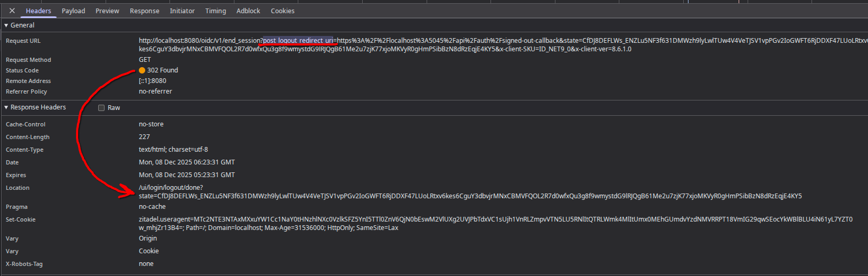Switch to the Headers tab
Screen dimensions: 868x276
(39, 11)
